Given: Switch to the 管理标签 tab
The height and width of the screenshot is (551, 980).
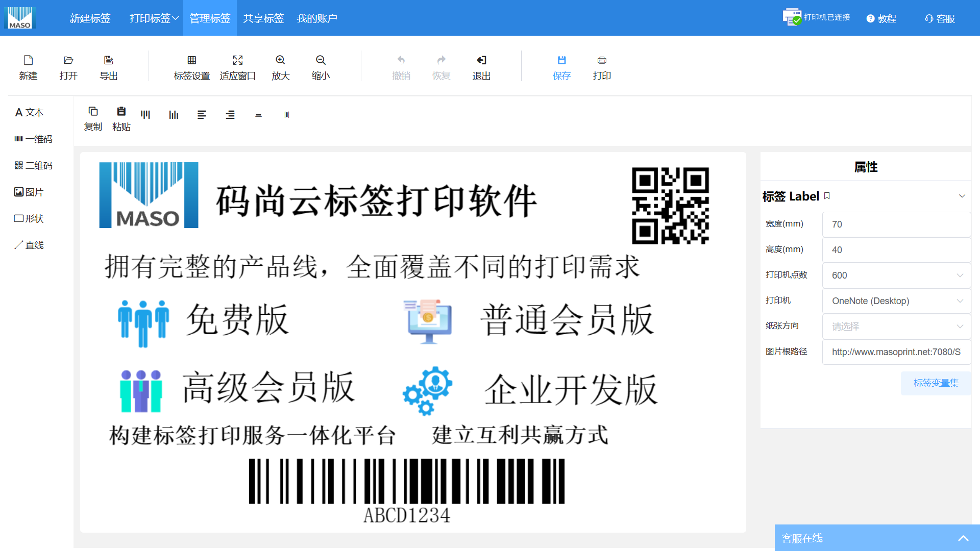Looking at the screenshot, I should pos(210,18).
